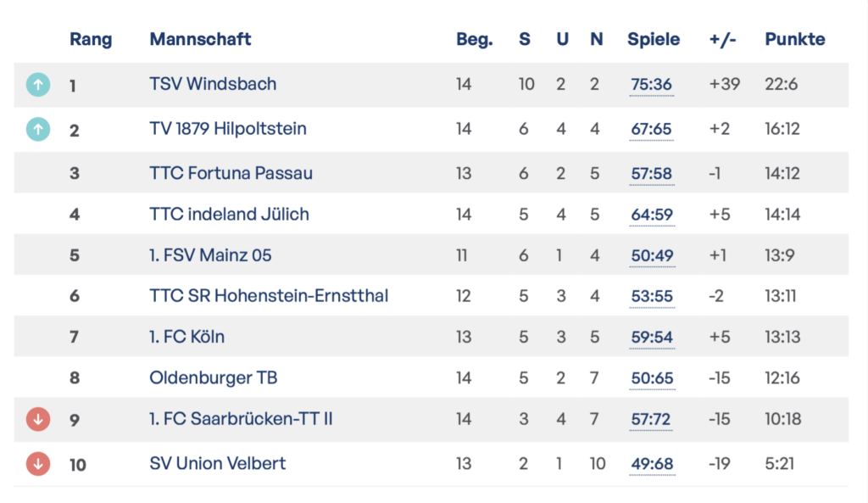
Task: Click the 49:68 games score for Velbert
Action: tap(651, 463)
